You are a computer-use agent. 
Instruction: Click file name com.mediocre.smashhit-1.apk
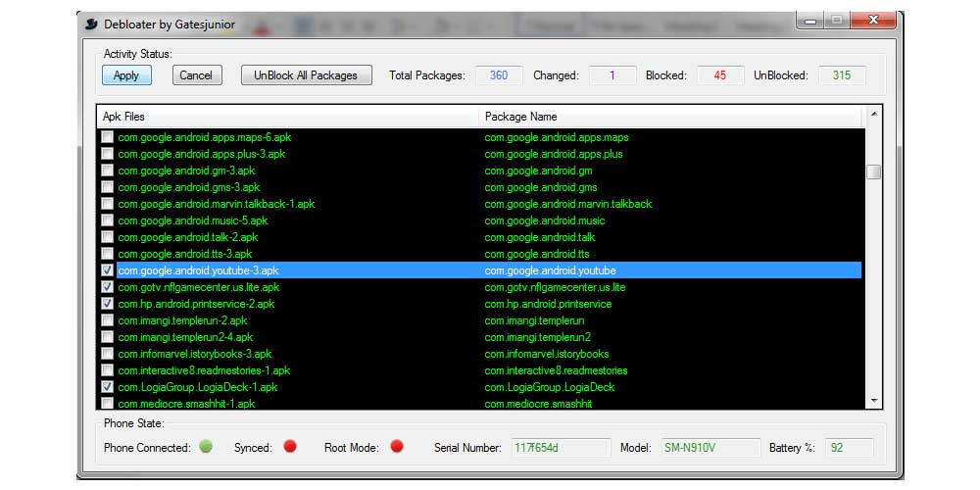pos(186,403)
